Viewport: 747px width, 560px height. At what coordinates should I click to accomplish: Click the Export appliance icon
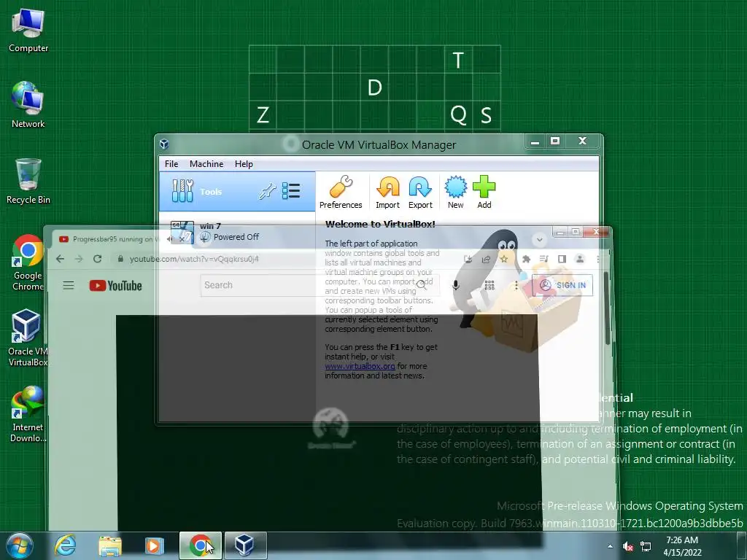(420, 192)
